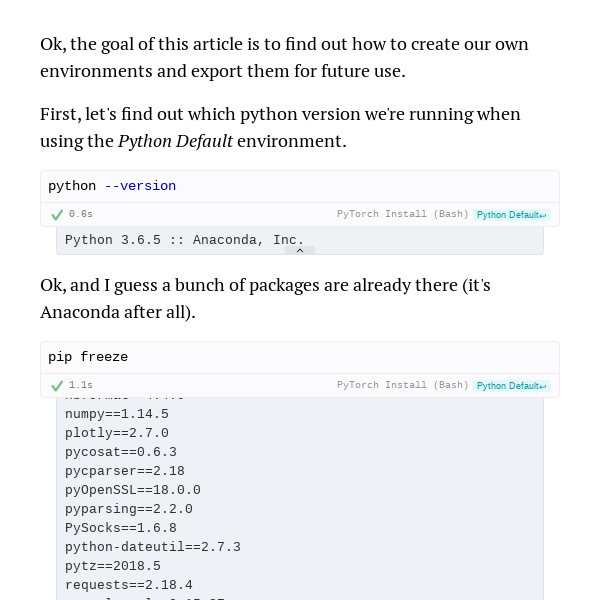This screenshot has height=600, width=600.
Task: Click the --version flag in the code
Action: tap(140, 186)
